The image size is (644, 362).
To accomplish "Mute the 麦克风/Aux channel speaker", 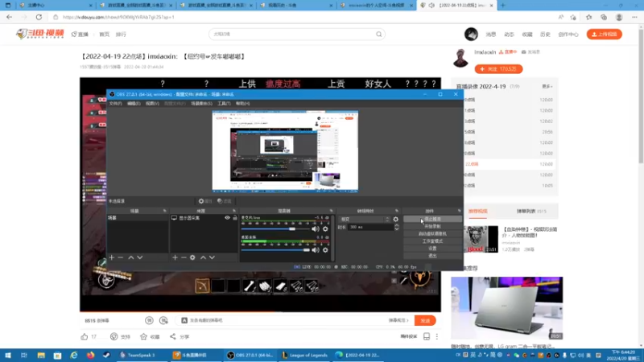I will 315,229.
